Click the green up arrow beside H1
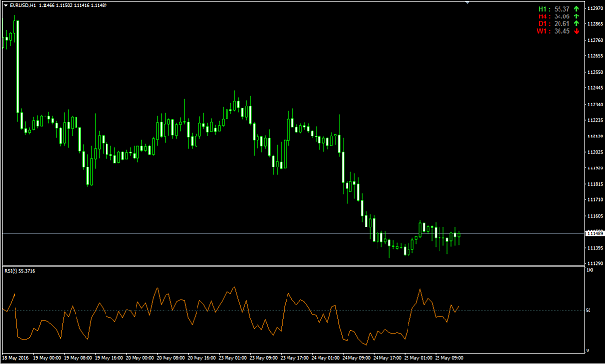Screen dimensions: 605x364 click(x=577, y=9)
